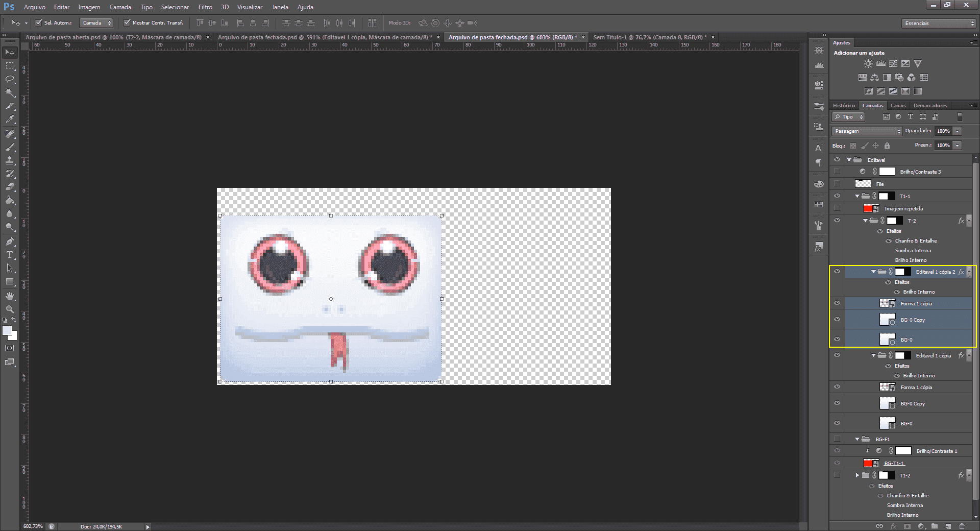Filter layers by type layers icon
The image size is (980, 531).
point(911,117)
